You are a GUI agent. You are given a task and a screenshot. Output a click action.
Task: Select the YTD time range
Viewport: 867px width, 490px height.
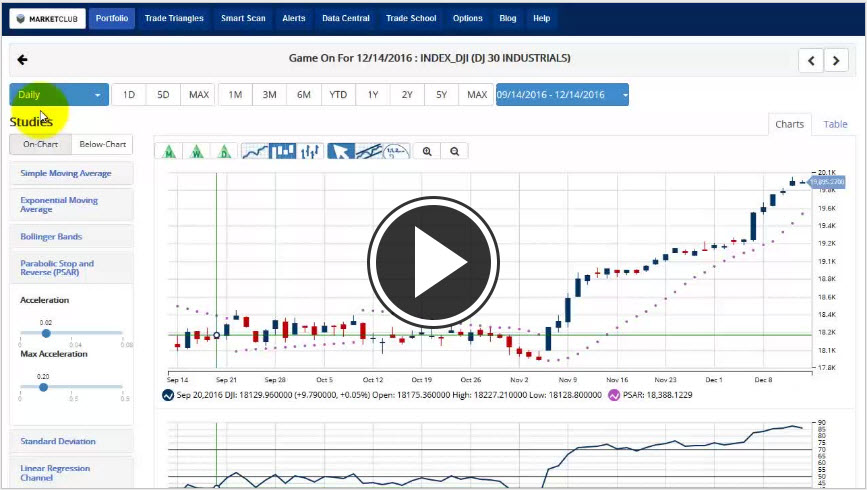[338, 95]
